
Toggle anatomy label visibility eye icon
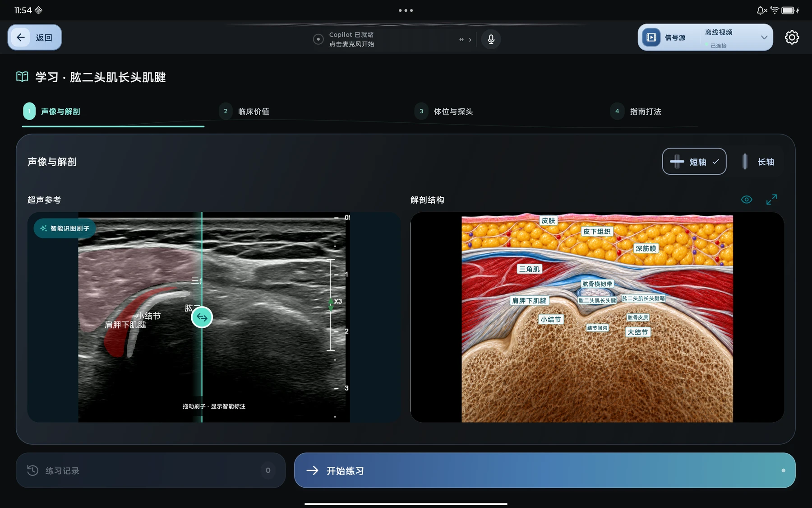tap(747, 200)
